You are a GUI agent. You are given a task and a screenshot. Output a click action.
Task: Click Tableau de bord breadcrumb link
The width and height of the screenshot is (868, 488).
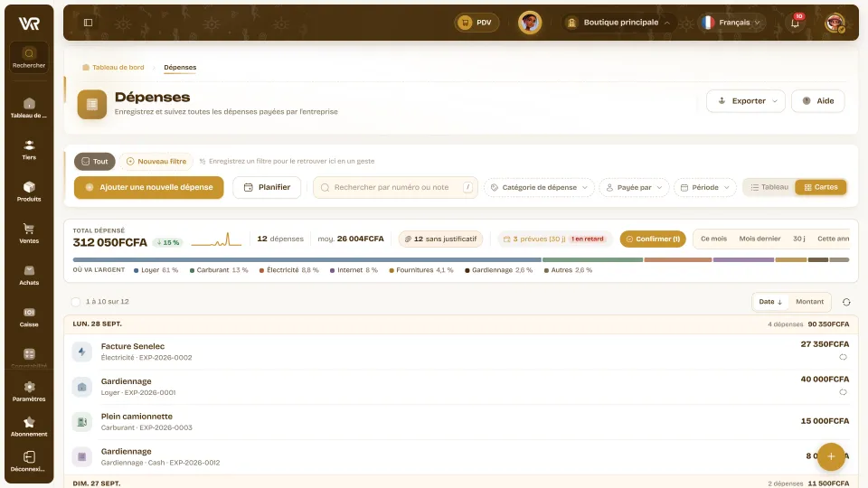(114, 68)
